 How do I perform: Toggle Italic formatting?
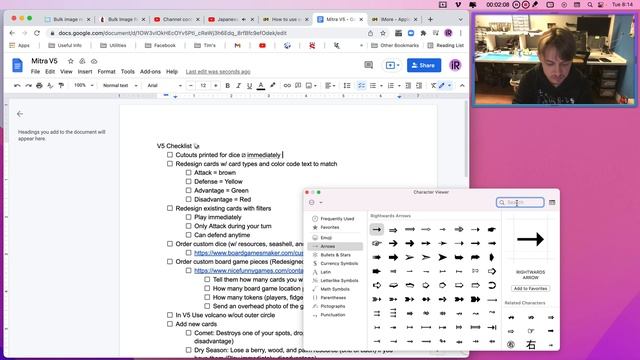[x=238, y=86]
